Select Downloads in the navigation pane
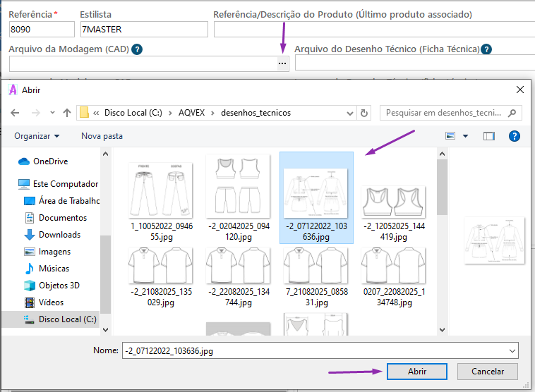 (x=59, y=235)
